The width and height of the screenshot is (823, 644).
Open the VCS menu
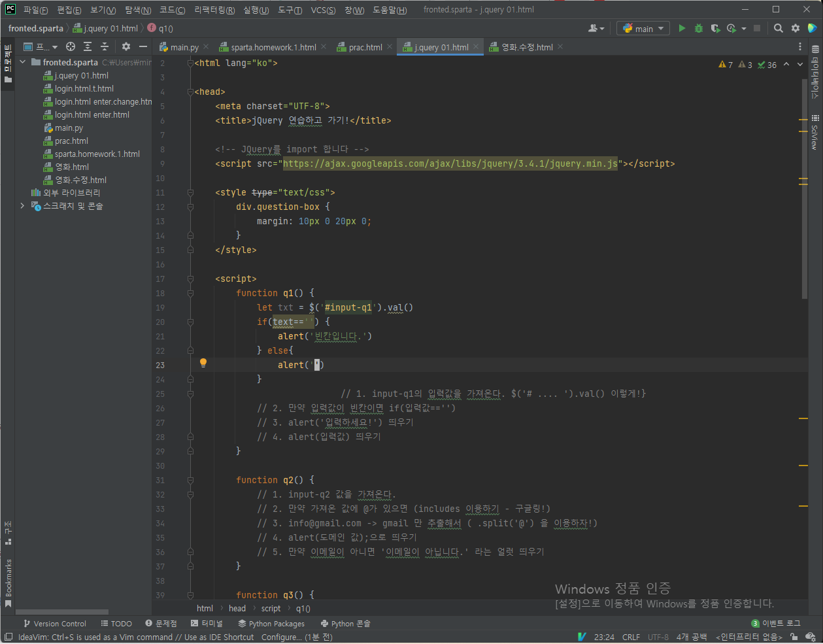323,10
